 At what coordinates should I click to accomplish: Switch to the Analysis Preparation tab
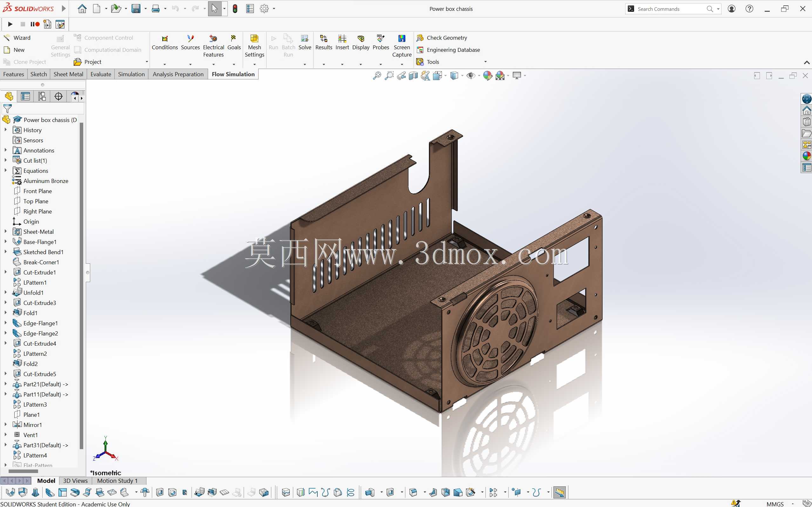tap(178, 74)
